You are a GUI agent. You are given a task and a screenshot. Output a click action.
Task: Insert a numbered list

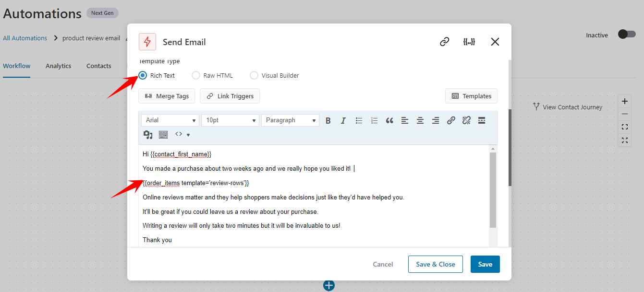pyautogui.click(x=374, y=120)
